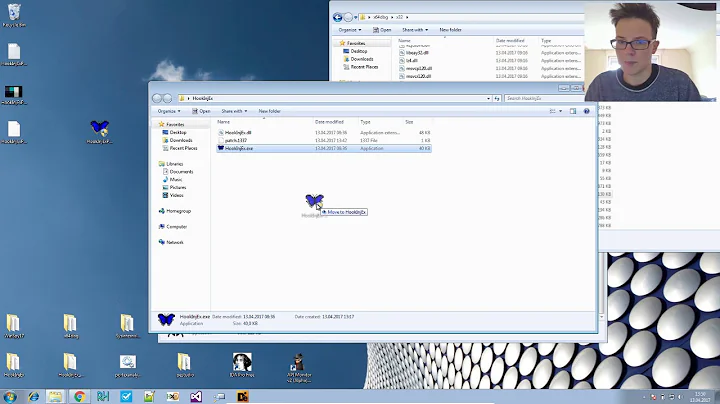This screenshot has height=404, width=720.
Task: Open Pictures library in navigation pane
Action: tap(177, 187)
